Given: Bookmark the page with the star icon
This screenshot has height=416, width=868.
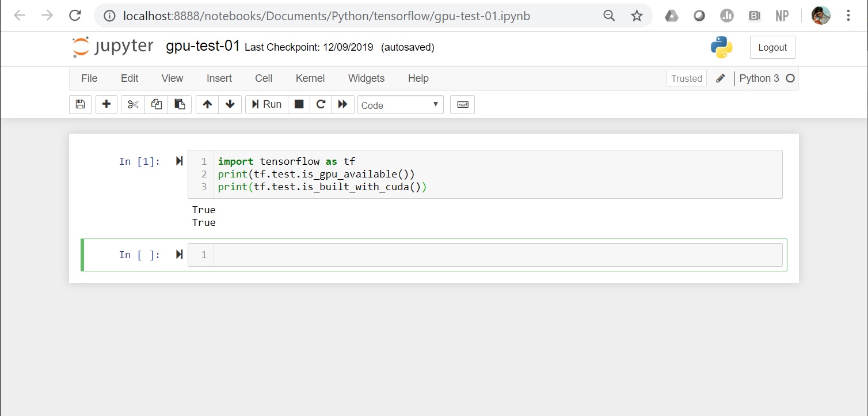Looking at the screenshot, I should point(637,16).
